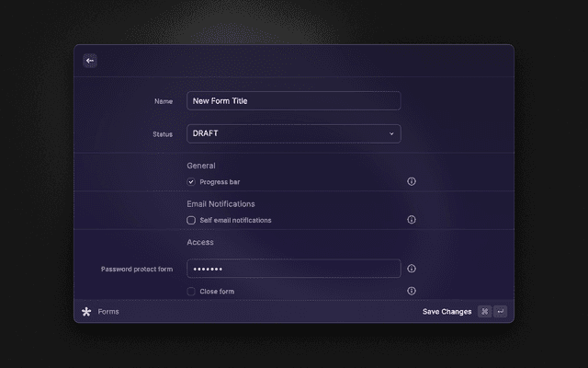Click the chevron arrow in Status field
The image size is (588, 368).
tap(391, 133)
